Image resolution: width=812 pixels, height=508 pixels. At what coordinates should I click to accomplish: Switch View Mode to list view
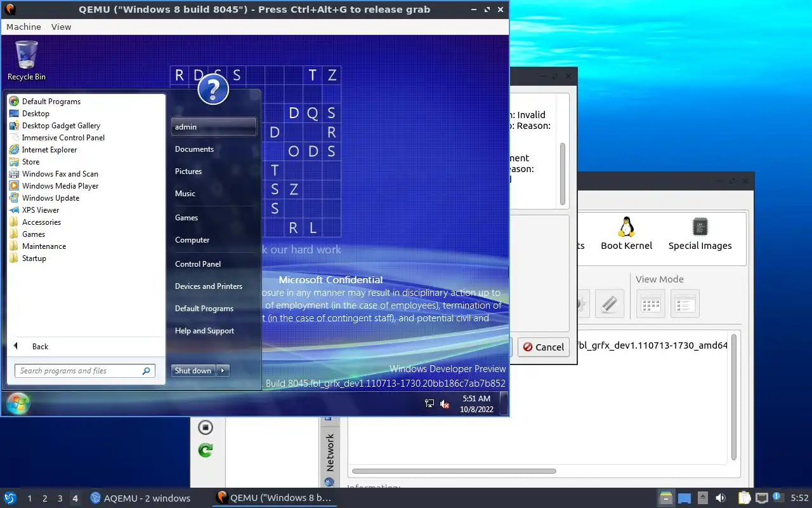pos(684,304)
